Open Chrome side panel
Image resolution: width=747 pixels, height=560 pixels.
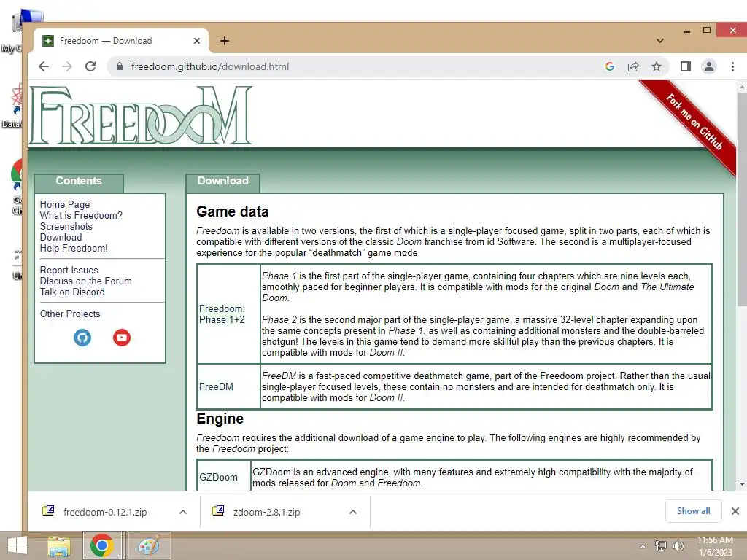[x=686, y=66]
